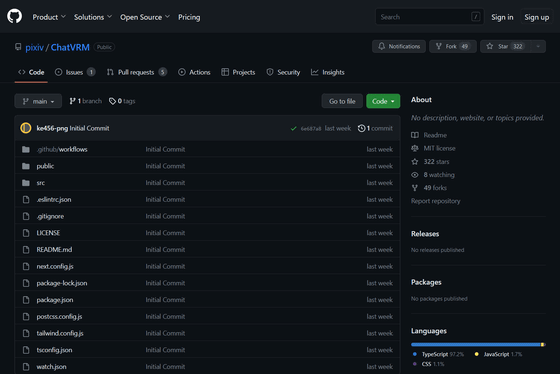Click the tag icon beside 0 tags
This screenshot has height=374, width=560.
click(x=112, y=101)
